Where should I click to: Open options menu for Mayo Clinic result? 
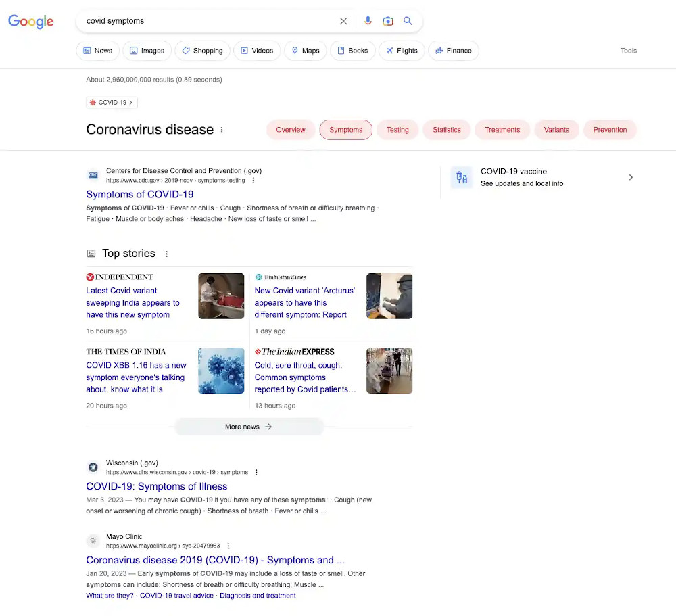(x=228, y=546)
